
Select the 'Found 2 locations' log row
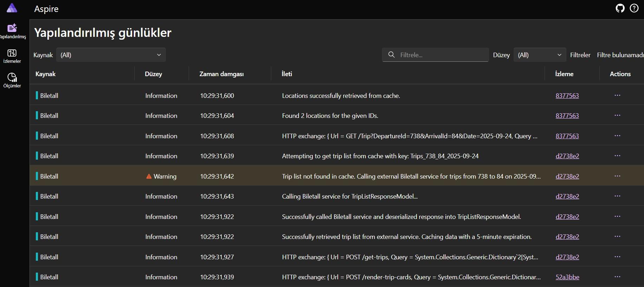click(330, 116)
